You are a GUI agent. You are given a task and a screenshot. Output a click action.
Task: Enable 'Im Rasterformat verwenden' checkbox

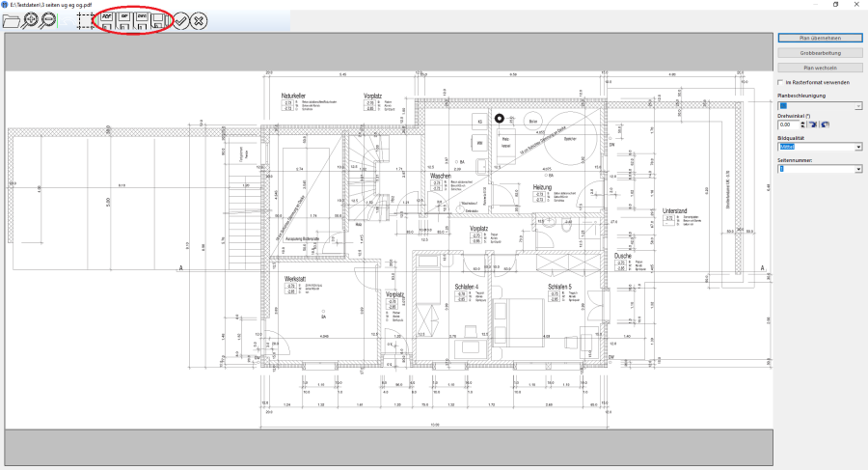[781, 82]
